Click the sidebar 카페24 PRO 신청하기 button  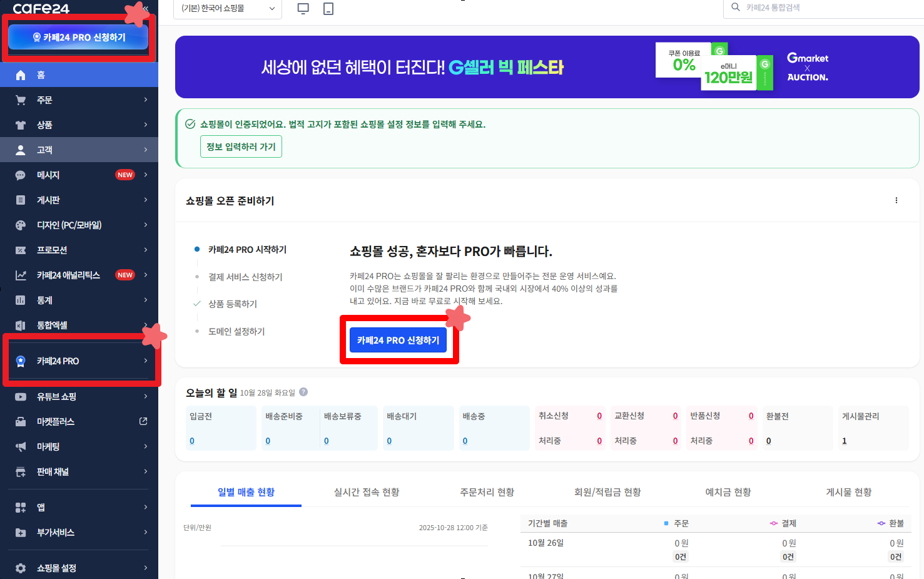(79, 38)
